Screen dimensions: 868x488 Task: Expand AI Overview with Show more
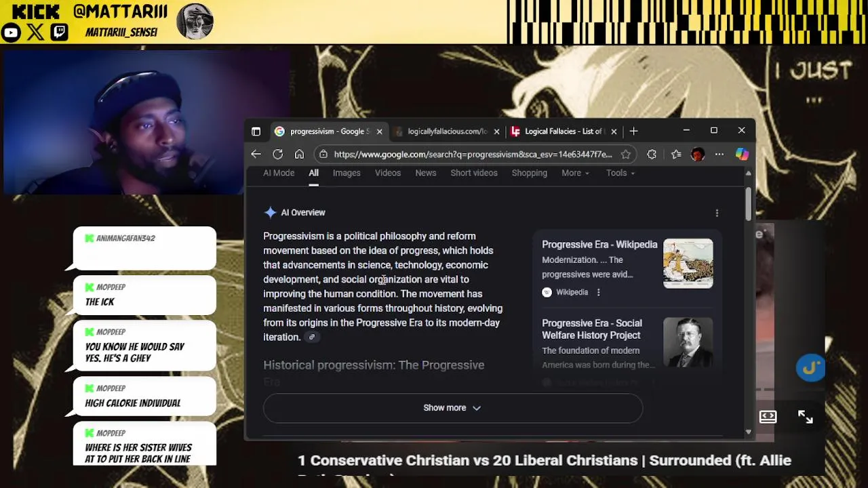point(452,408)
